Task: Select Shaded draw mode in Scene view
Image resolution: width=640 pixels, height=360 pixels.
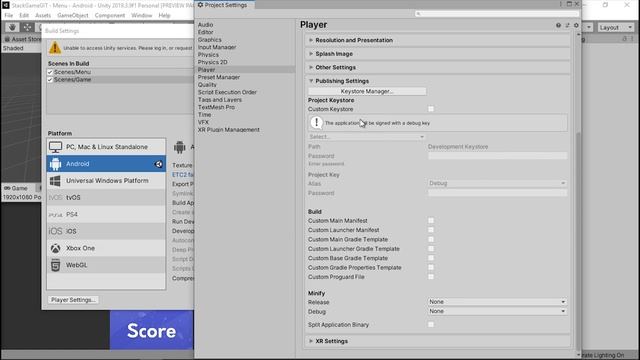Action: pos(13,48)
